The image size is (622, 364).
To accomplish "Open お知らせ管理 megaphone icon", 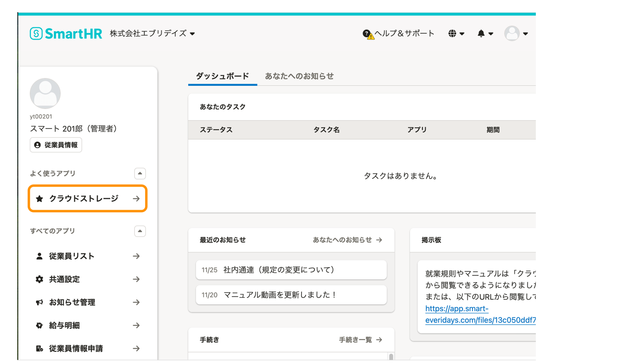I will [39, 302].
